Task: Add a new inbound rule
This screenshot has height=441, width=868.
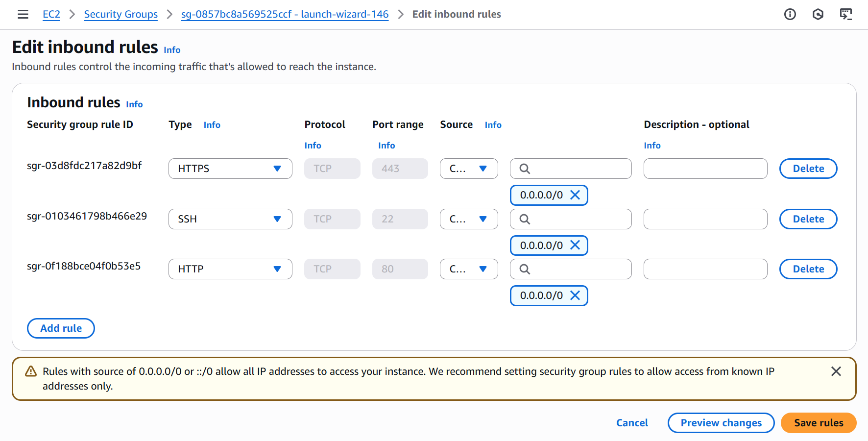Action: [61, 328]
